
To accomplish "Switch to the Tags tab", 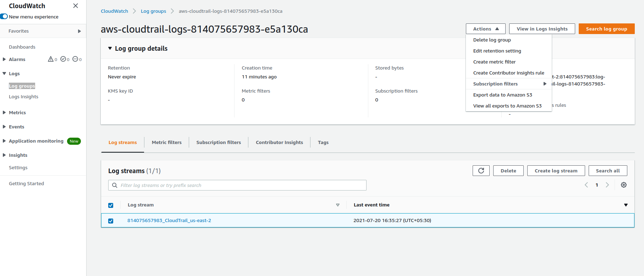I will click(323, 142).
